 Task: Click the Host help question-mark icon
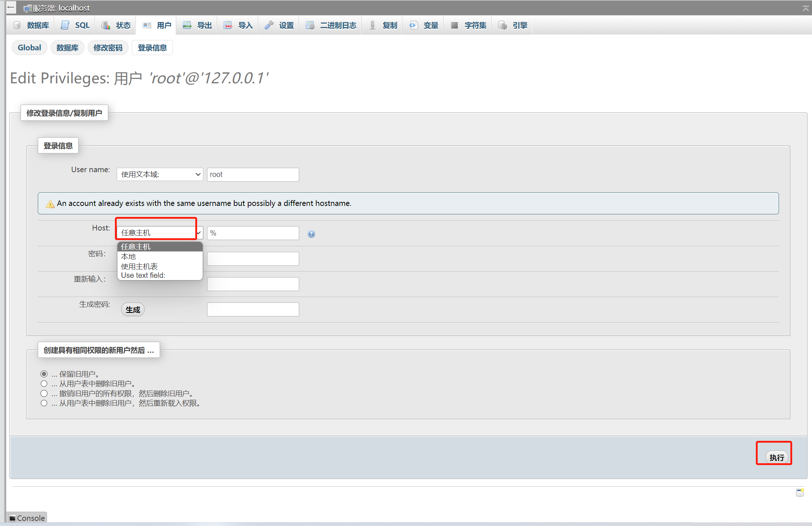point(311,234)
